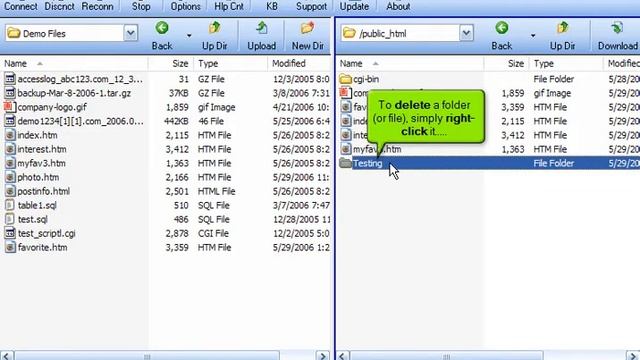Click the demo1234 file icon in local list
Image resolution: width=640 pixels, height=360 pixels.
coord(10,121)
